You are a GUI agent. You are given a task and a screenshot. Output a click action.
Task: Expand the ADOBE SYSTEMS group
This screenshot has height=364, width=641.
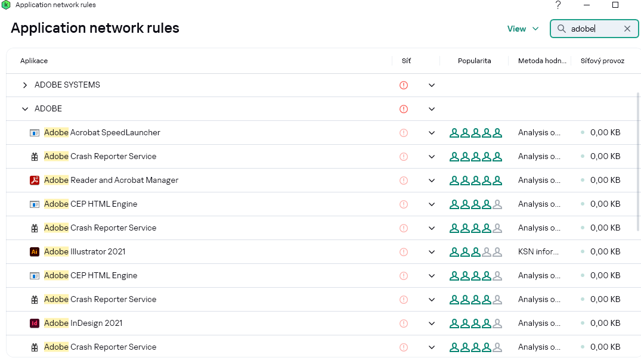(x=25, y=85)
